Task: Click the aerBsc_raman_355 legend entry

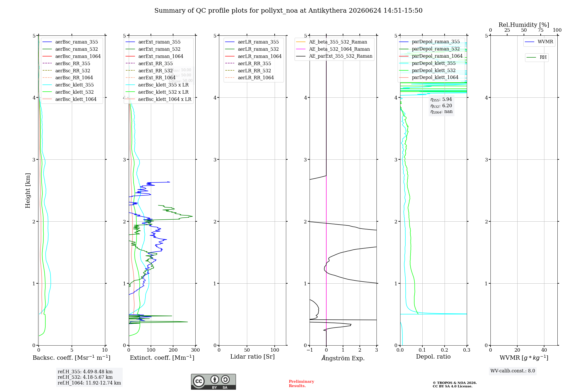Action: pyautogui.click(x=70, y=42)
